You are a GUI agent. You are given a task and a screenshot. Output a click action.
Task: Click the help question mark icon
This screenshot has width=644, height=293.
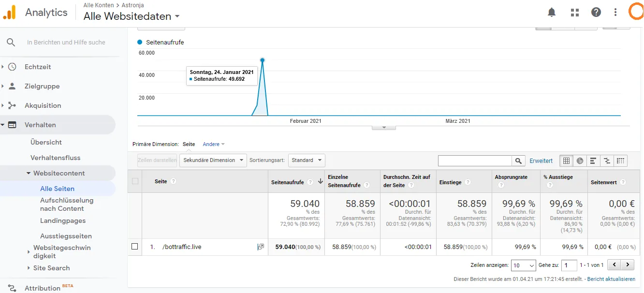click(596, 12)
